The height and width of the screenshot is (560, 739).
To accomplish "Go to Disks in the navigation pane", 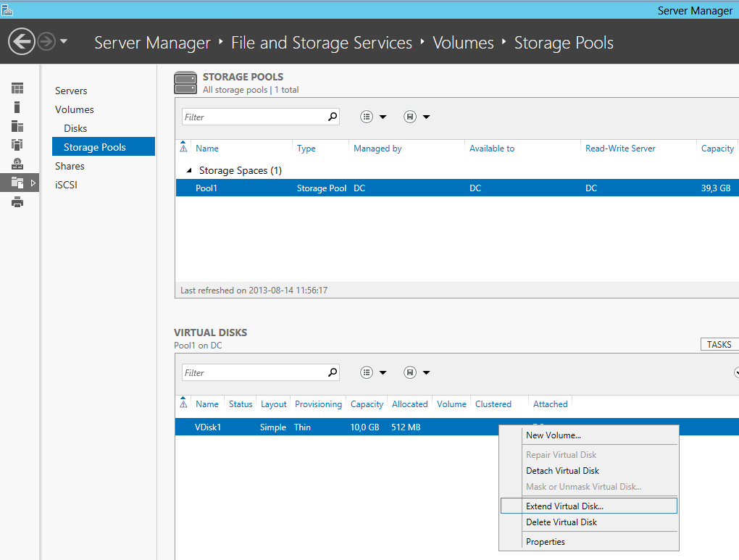I will point(75,128).
